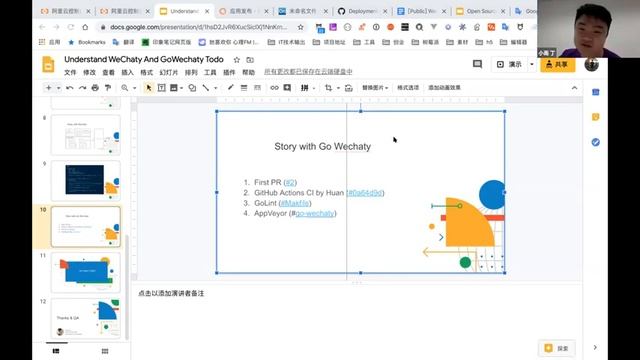Viewport: 640px width, 360px height.
Task: Open comment history speech bubble icon
Action: click(477, 64)
